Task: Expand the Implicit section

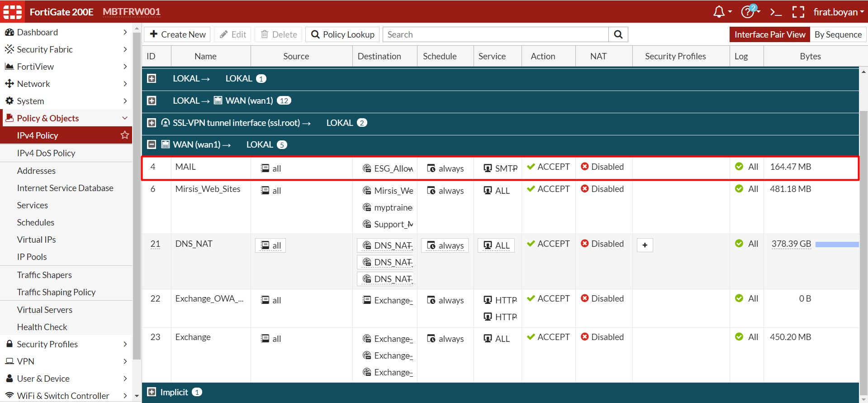Action: (x=152, y=392)
